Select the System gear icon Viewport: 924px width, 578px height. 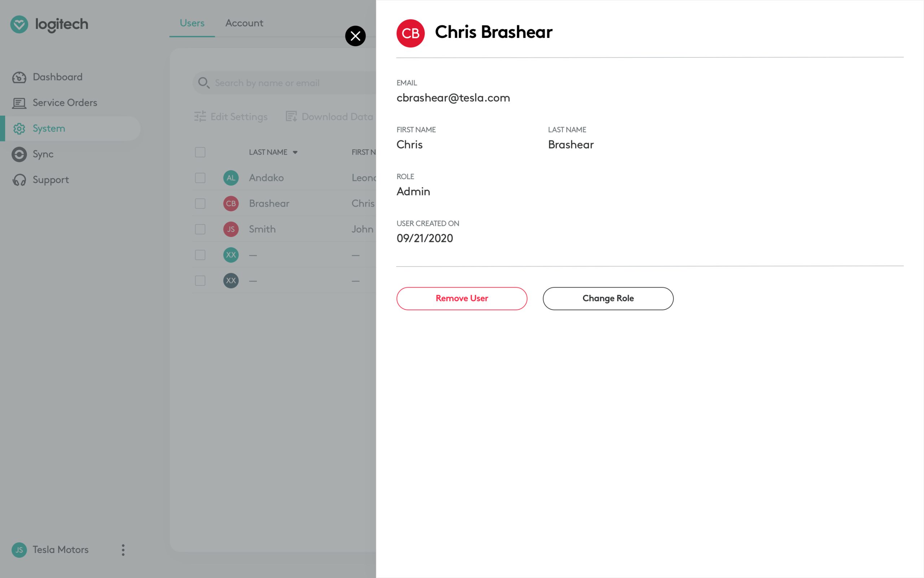pos(19,129)
